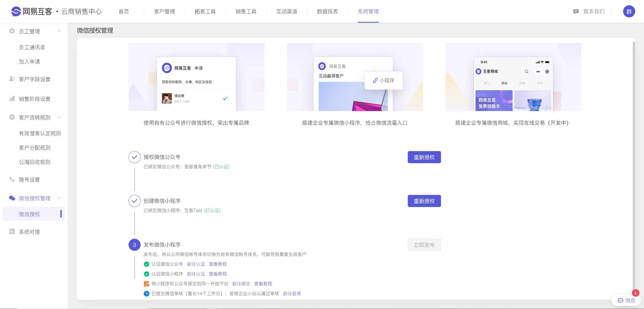Click green check icon beside 认证微信小程序
The image size is (644, 309).
(146, 274)
